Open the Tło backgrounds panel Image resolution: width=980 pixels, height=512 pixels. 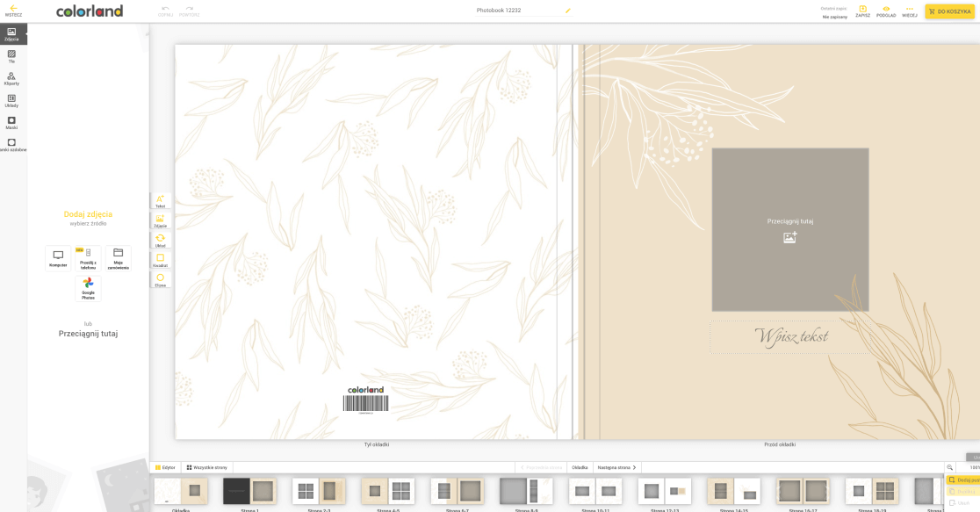pos(11,57)
